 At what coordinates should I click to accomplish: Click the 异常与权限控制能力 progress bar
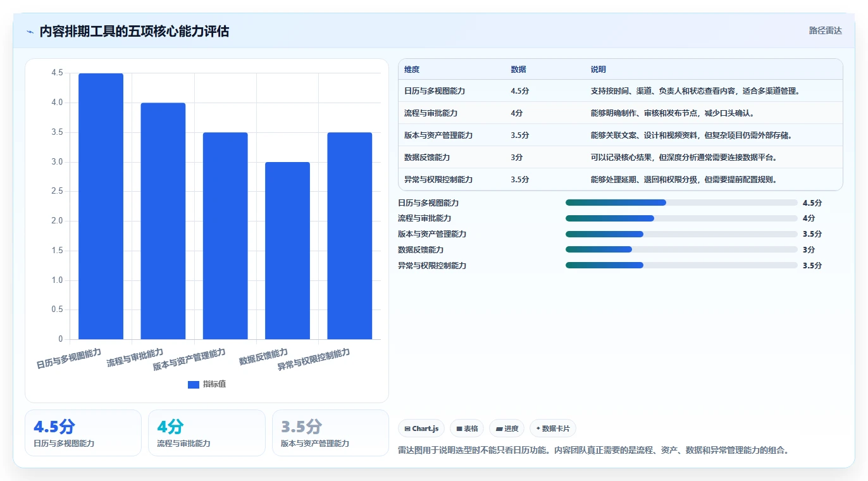tap(681, 265)
